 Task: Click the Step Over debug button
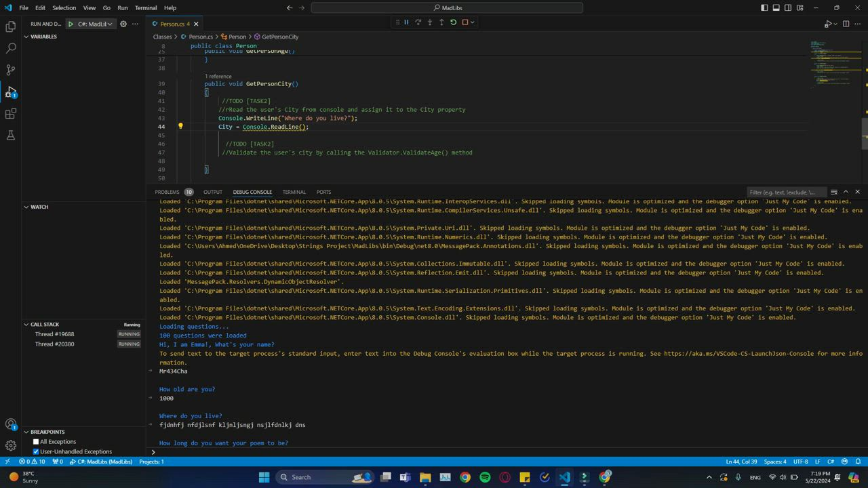(x=418, y=22)
